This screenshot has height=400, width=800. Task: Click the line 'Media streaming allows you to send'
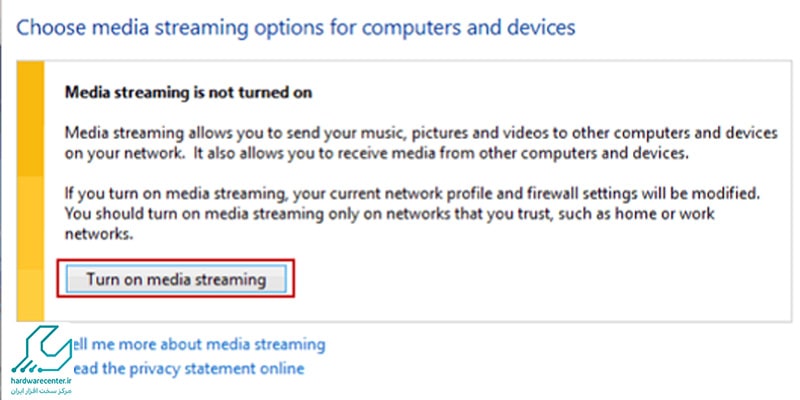click(421, 134)
